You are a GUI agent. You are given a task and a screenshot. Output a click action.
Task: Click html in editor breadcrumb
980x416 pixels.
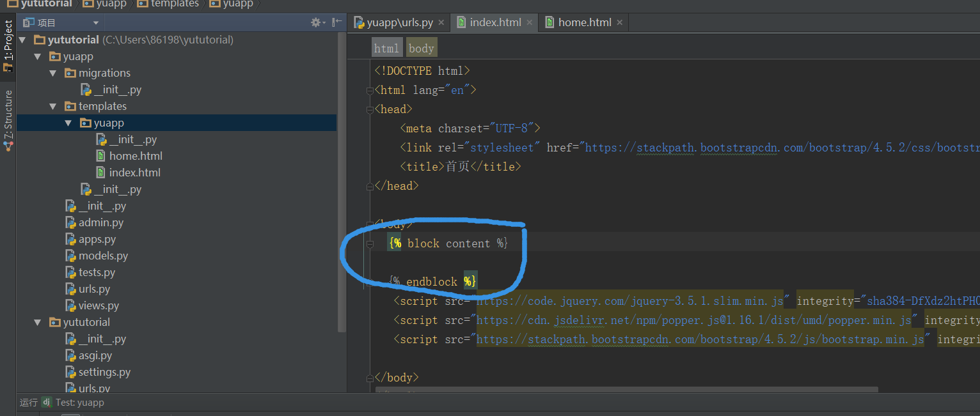click(386, 48)
